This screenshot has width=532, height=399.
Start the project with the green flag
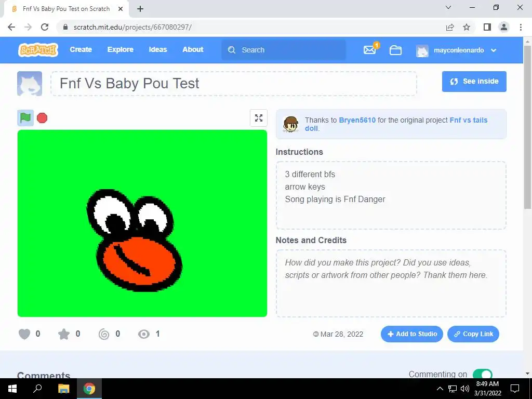pyautogui.click(x=25, y=118)
